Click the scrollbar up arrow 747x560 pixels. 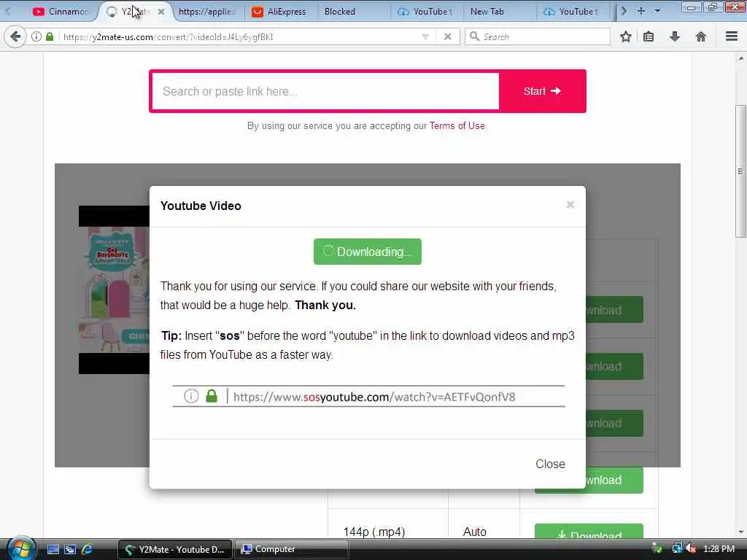(x=740, y=58)
